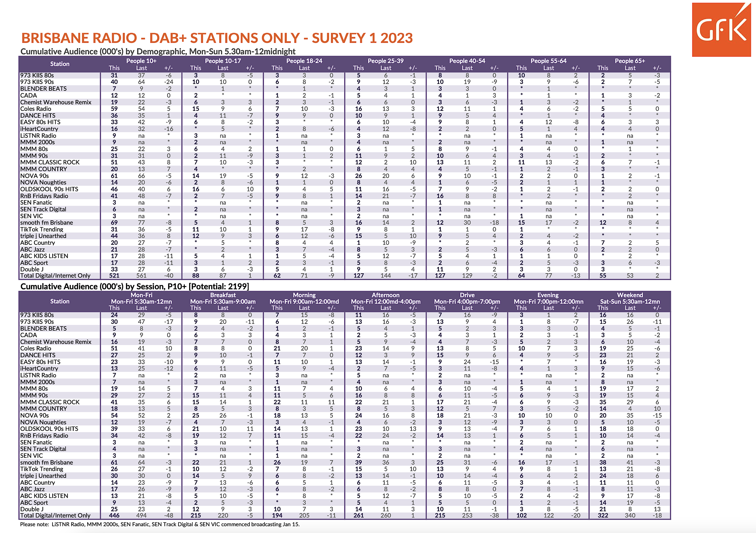Click the People 10-17 column header
Image resolution: width=756 pixels, height=533 pixels.
[x=223, y=61]
